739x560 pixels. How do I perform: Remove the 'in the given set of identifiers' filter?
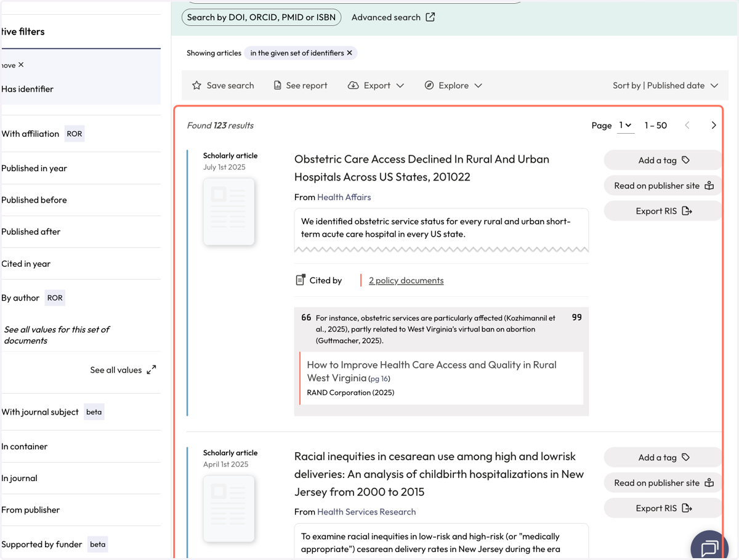(350, 53)
